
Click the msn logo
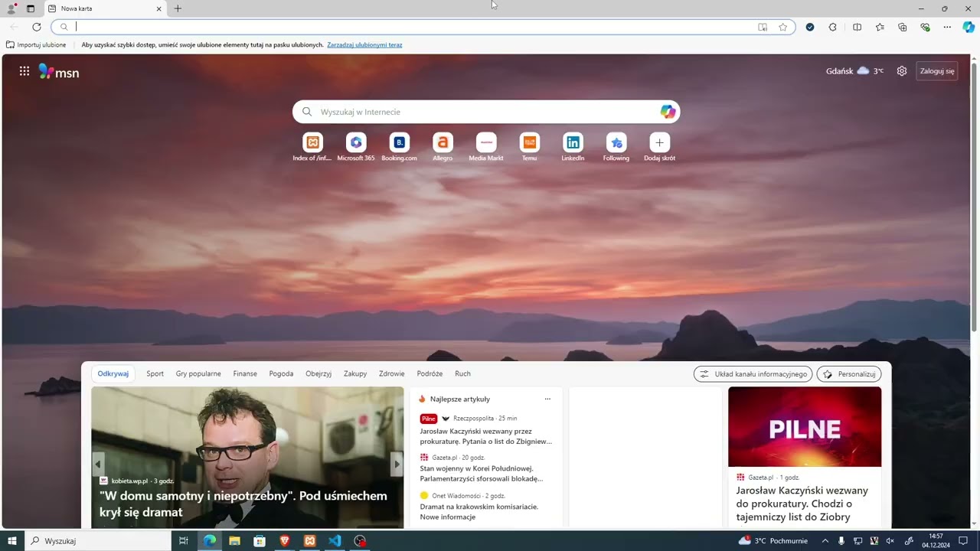tap(59, 72)
